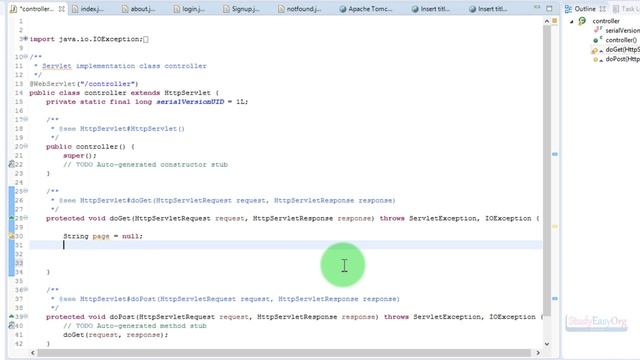Click 'doGet(request, response);' on line 41

click(x=116, y=335)
